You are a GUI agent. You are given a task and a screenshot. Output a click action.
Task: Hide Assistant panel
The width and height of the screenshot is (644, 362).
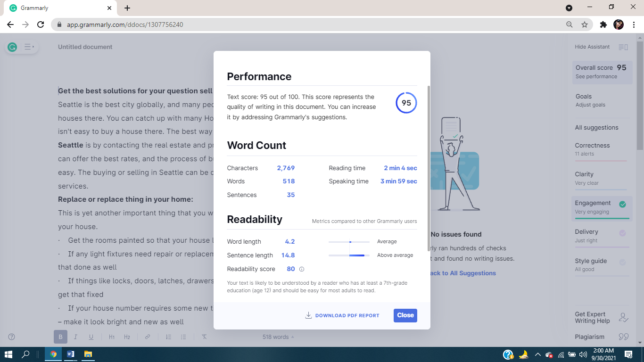592,47
